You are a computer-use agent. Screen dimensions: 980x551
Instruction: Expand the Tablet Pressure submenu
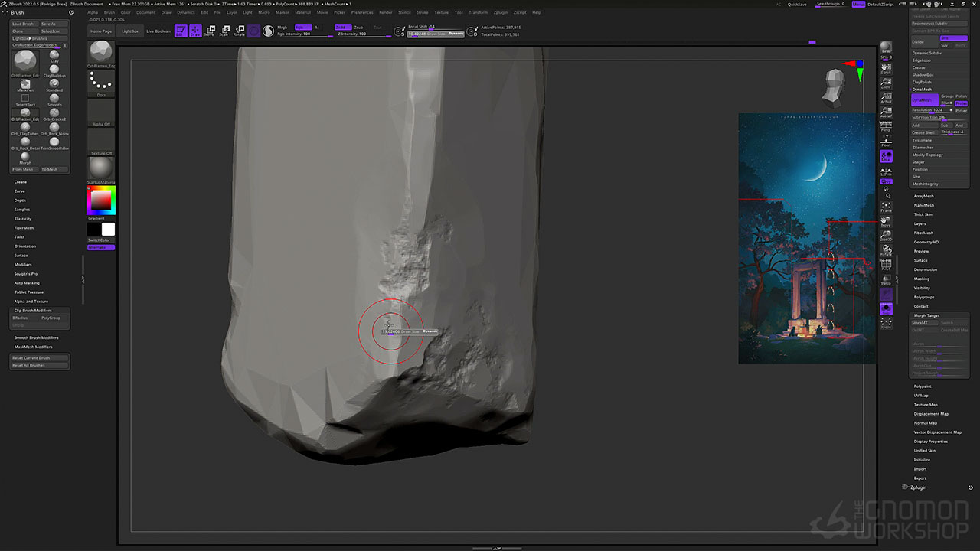(29, 292)
